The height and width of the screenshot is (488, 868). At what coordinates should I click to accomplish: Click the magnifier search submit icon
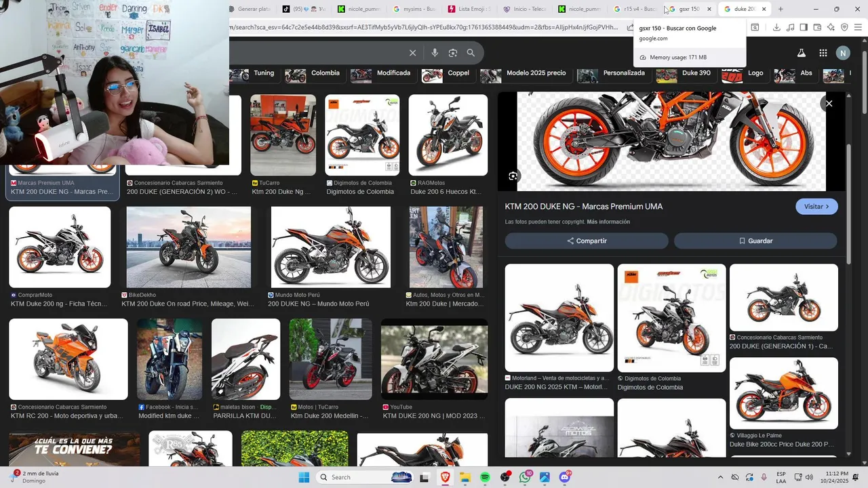(x=471, y=53)
